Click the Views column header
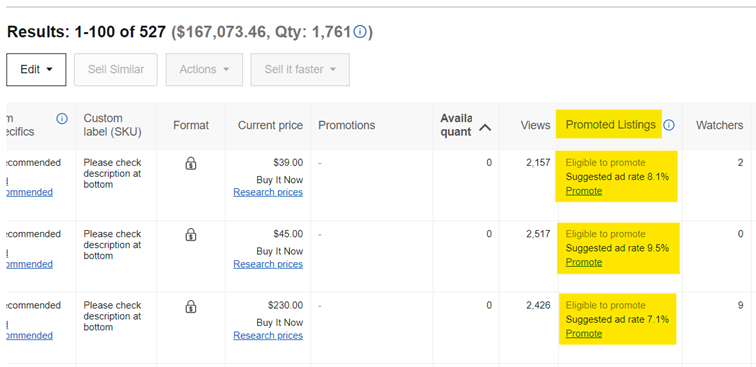Image resolution: width=756 pixels, height=367 pixels. point(535,125)
